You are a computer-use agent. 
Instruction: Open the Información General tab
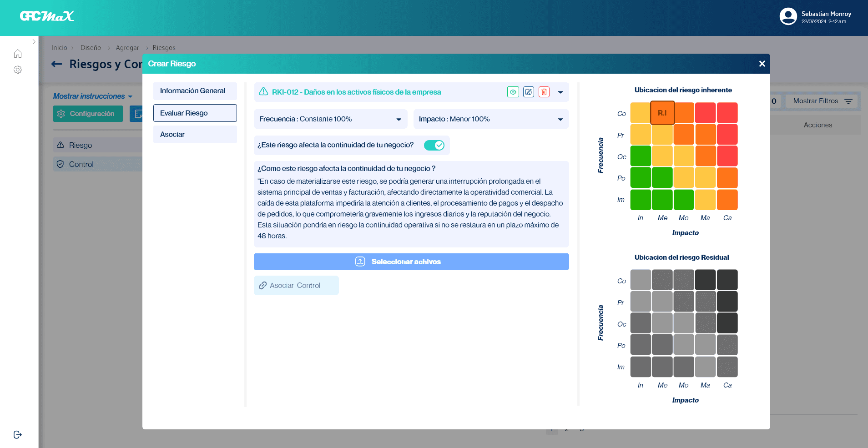tap(195, 91)
